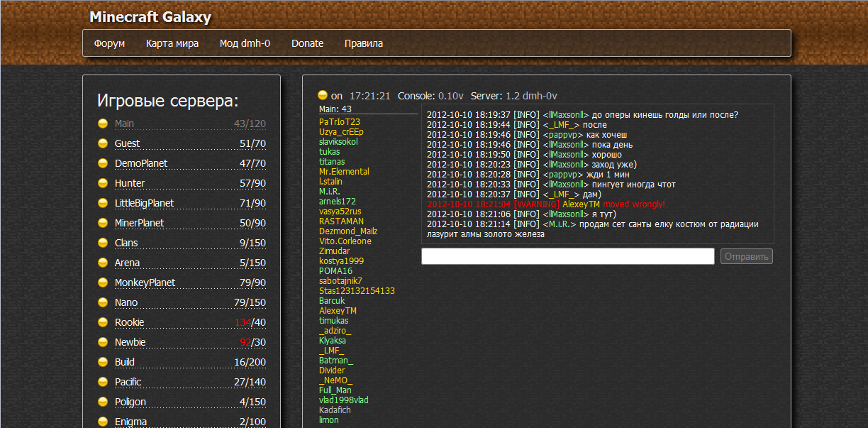Open Карта мира in the navigation bar

click(172, 43)
